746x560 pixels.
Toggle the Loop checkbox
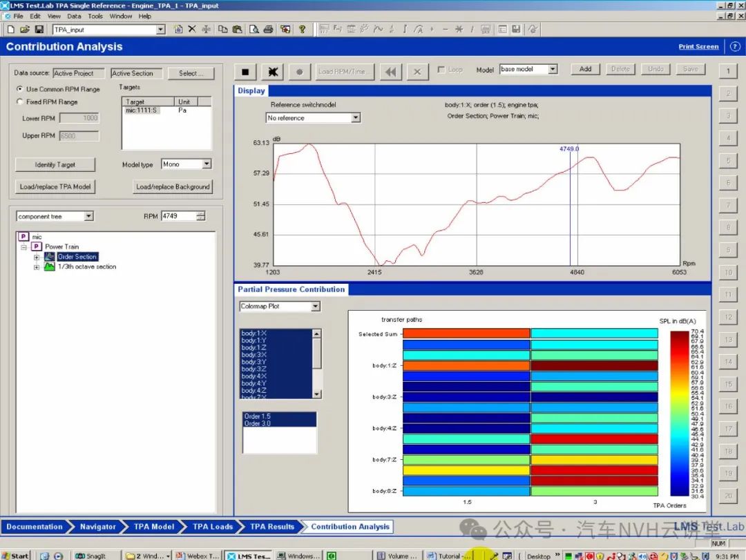pos(441,70)
